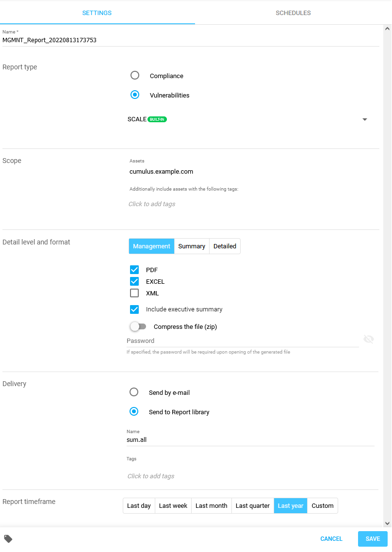Toggle password visibility with the eye icon
This screenshot has height=552, width=392.
pos(369,339)
